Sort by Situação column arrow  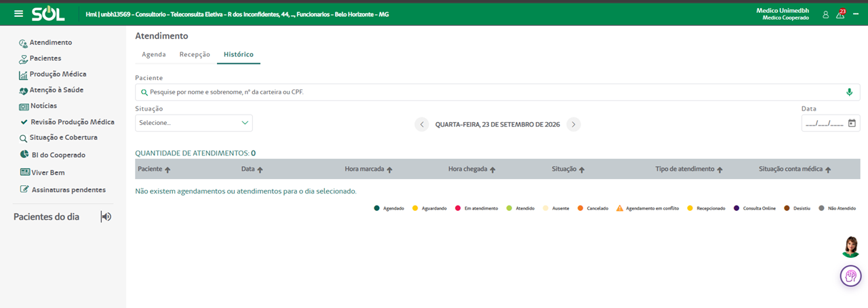[x=582, y=170]
